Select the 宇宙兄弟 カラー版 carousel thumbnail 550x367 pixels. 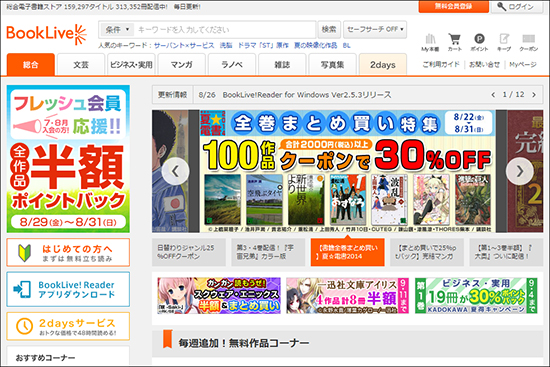(x=268, y=252)
